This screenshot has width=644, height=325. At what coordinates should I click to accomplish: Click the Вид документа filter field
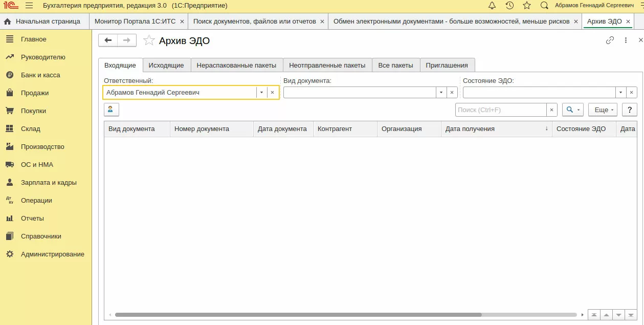coord(360,93)
